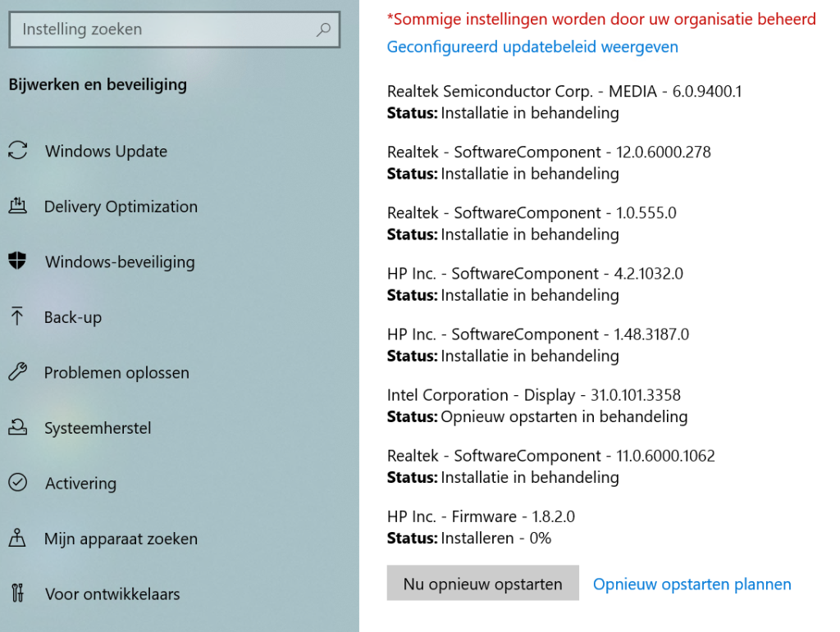Viewport: 840px width, 632px height.
Task: Click the Systeemherstel recovery icon
Action: click(x=18, y=427)
